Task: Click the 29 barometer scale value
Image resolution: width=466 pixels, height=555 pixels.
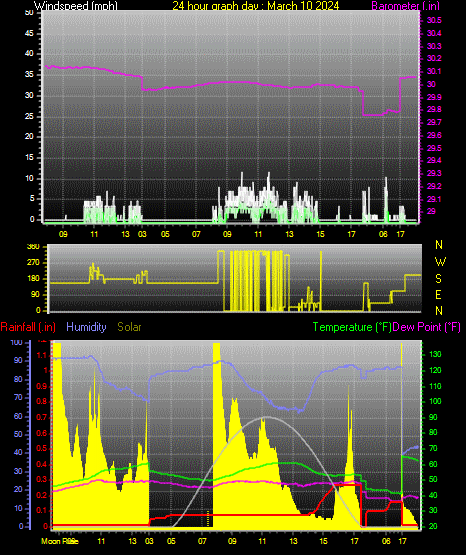Action: [431, 212]
